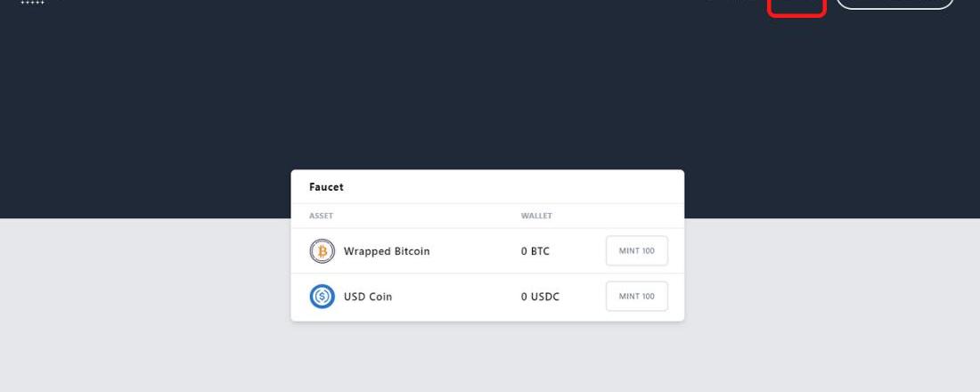Click gray background right of USD Coin row
This screenshot has width=980, height=392.
click(829, 297)
